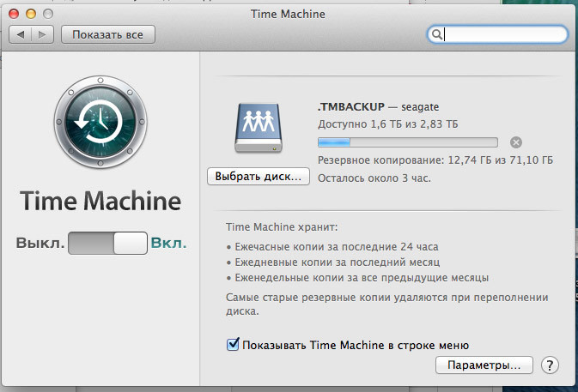Focus the search input field

pyautogui.click(x=502, y=34)
